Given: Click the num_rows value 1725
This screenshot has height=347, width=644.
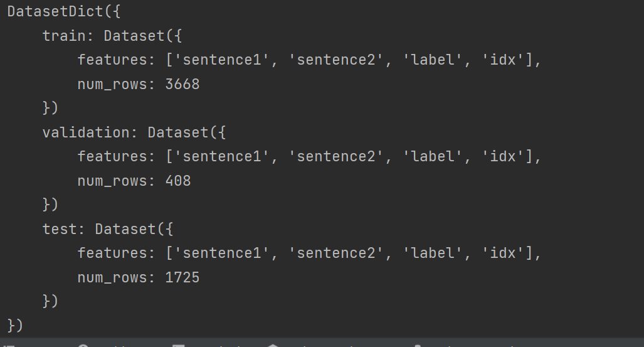Looking at the screenshot, I should coord(182,277).
